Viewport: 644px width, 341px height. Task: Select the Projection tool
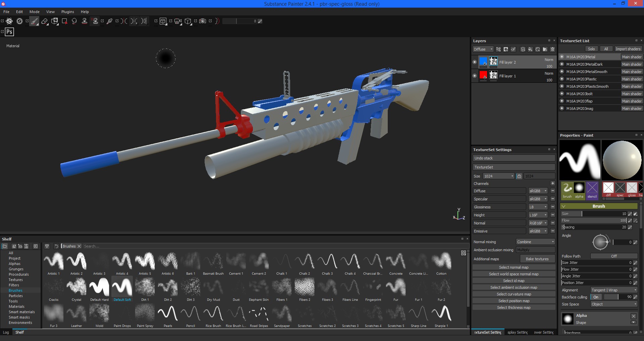55,21
